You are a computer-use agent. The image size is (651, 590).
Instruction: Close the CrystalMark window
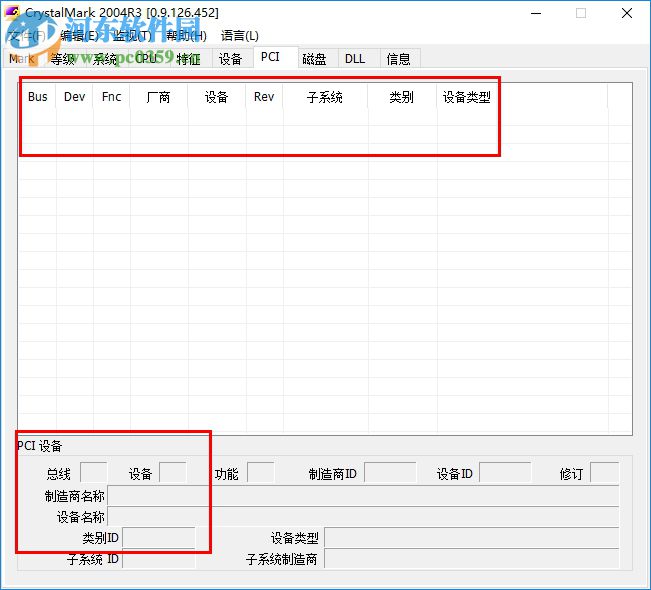pos(627,13)
